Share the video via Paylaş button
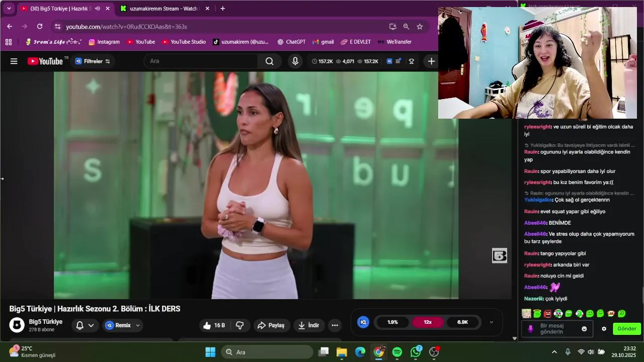 pos(271,325)
